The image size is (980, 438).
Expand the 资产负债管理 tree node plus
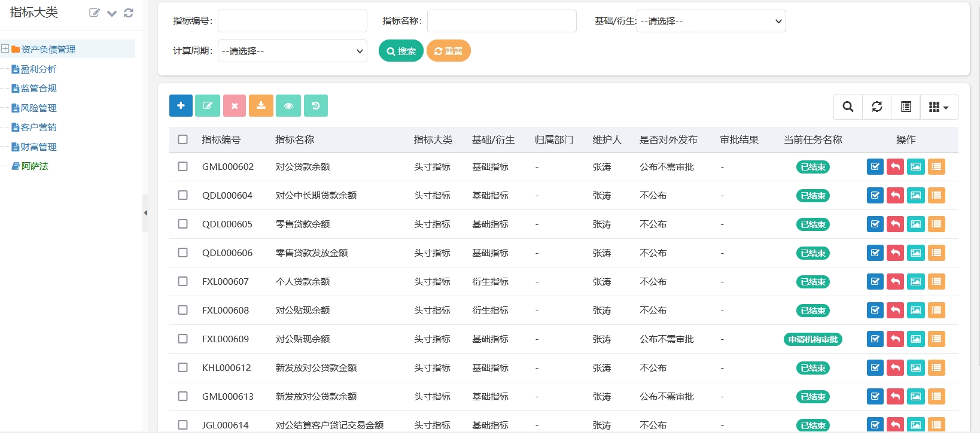click(5, 49)
